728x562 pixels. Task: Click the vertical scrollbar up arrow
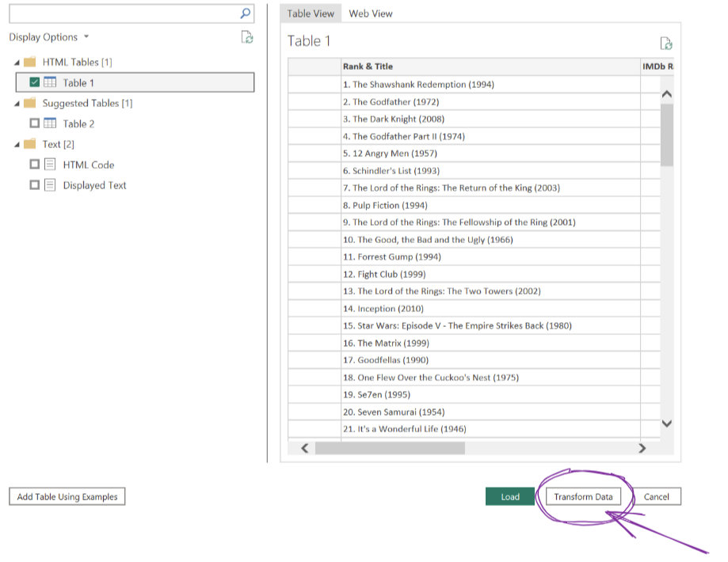pos(667,94)
